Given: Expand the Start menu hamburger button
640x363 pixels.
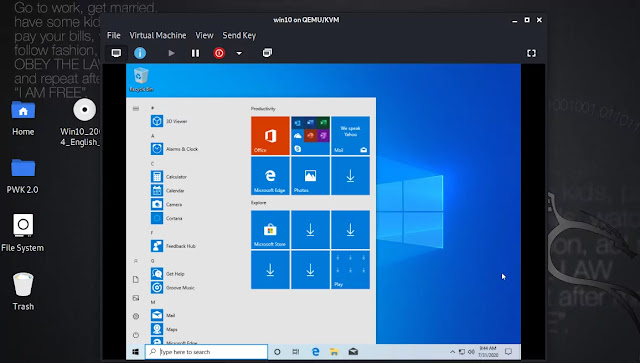Looking at the screenshot, I should tap(136, 109).
